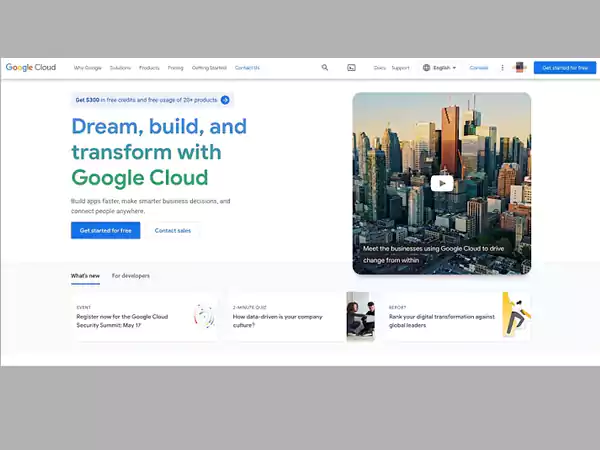600x450 pixels.
Task: Click the Build apps faster description text
Action: pos(151,206)
